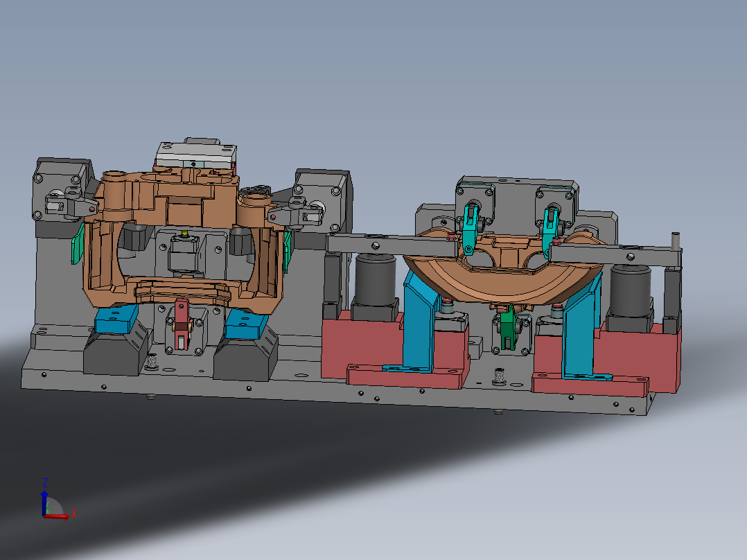This screenshot has height=560, width=747.
Task: Pick the light gray block atop the left fixture
Action: (x=195, y=155)
